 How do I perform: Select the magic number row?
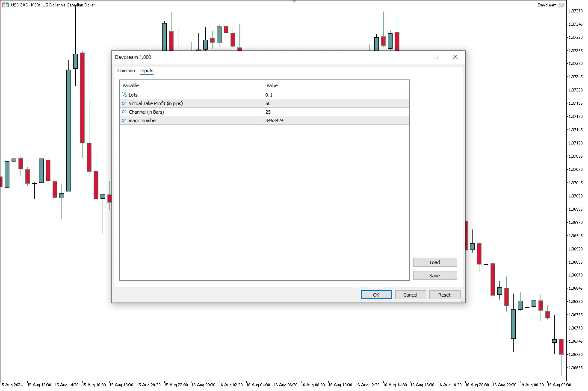click(x=264, y=121)
